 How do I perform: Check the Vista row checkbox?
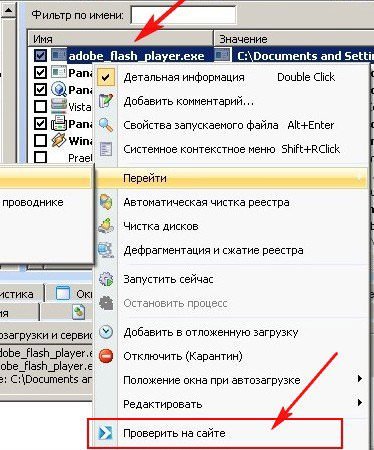point(40,106)
